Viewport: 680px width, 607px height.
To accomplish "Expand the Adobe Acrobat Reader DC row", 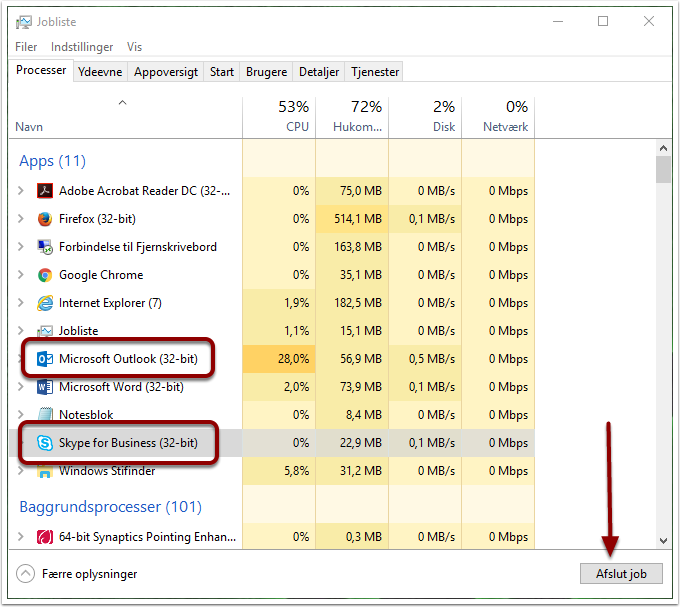I will pos(20,191).
